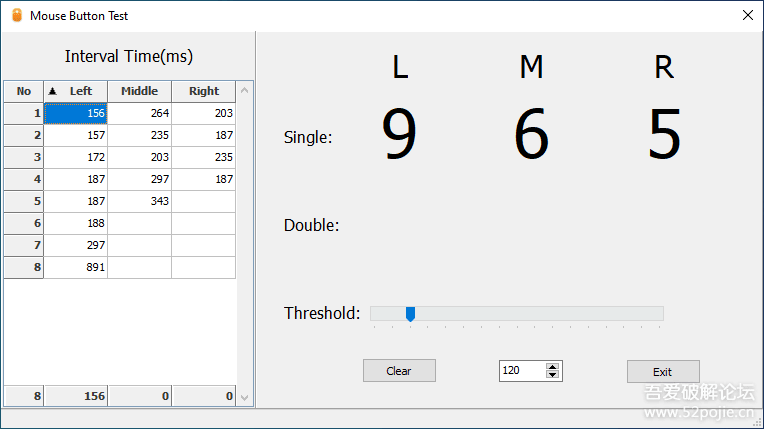Screen dimensions: 764x429
Task: Click the footer Left minimum value 156
Action: click(76, 396)
